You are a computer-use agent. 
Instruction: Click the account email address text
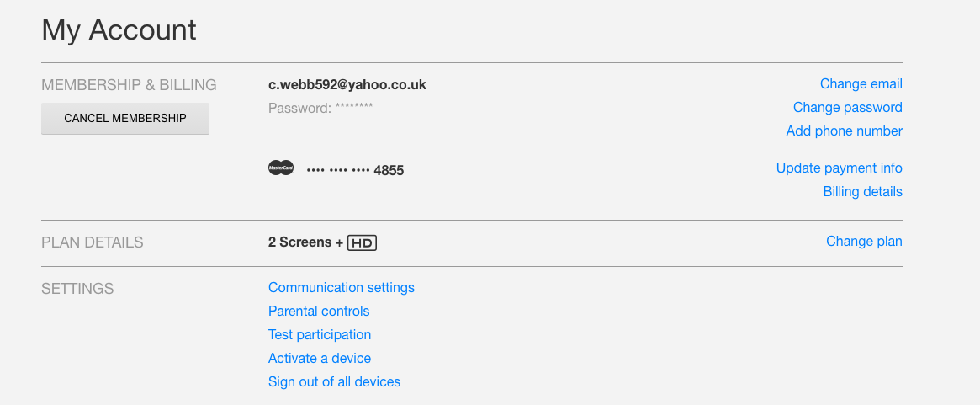[347, 85]
